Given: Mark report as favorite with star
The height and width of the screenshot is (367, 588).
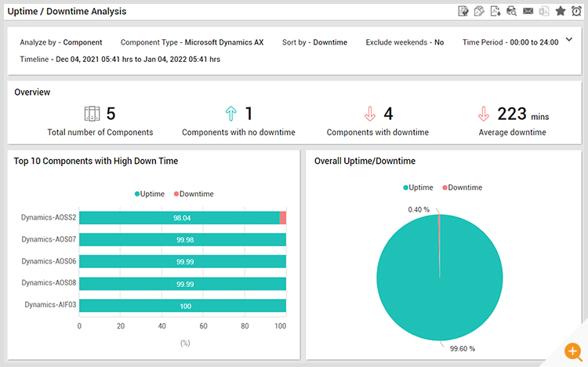Looking at the screenshot, I should 561,11.
